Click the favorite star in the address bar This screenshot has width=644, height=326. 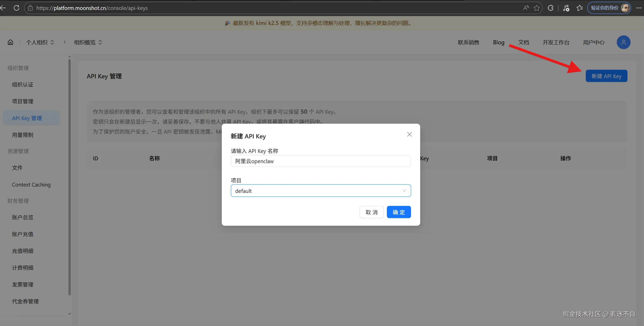(537, 8)
